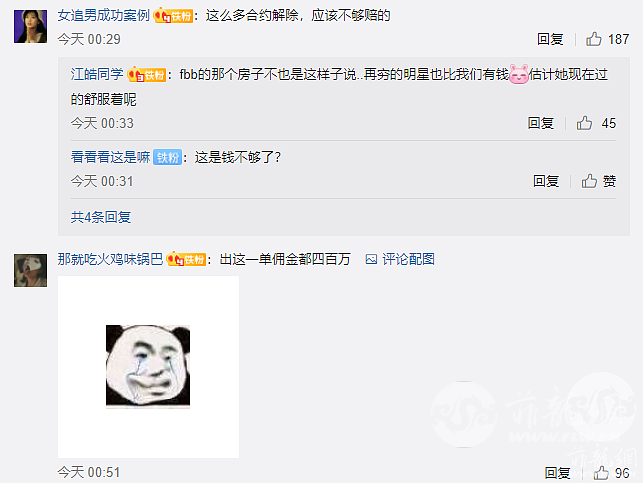Open 江皓同学 user profile
Screen dimensions: 643x483
click(97, 75)
